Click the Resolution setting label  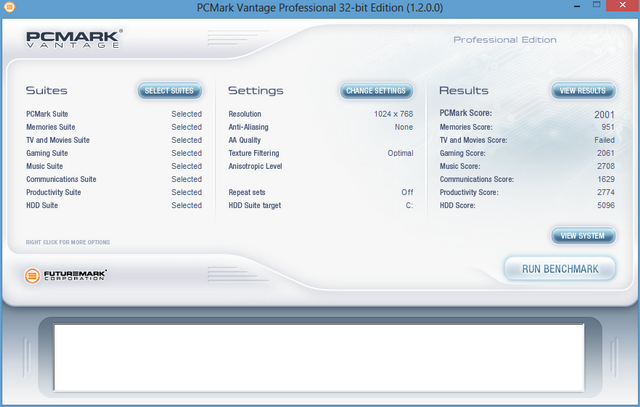tap(245, 114)
